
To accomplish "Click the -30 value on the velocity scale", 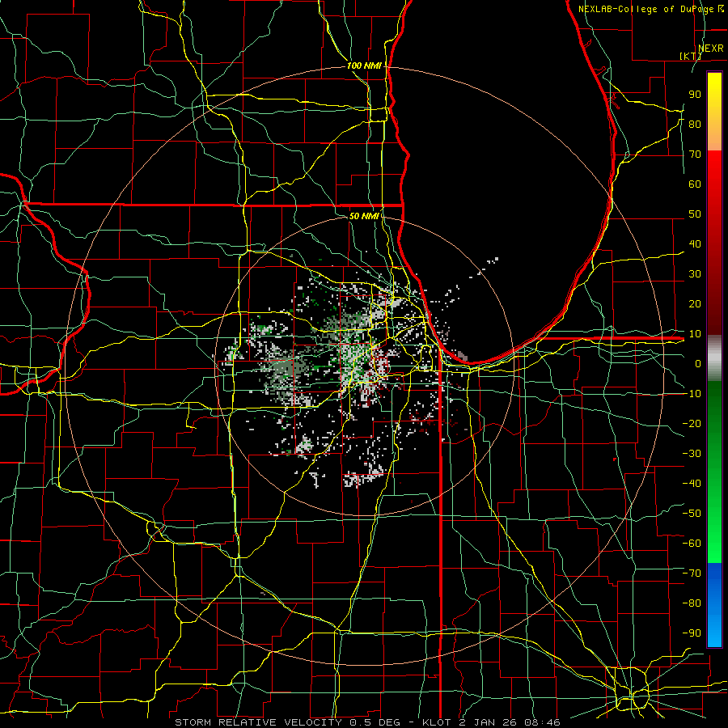I will pos(692,453).
